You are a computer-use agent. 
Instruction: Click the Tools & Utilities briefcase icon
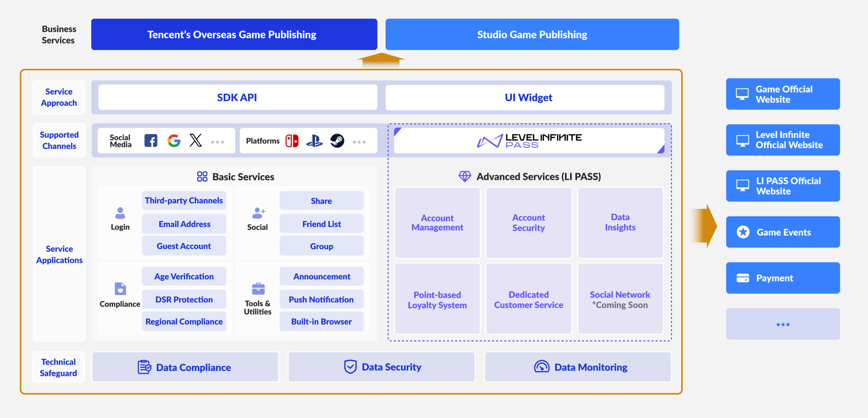pos(258,289)
